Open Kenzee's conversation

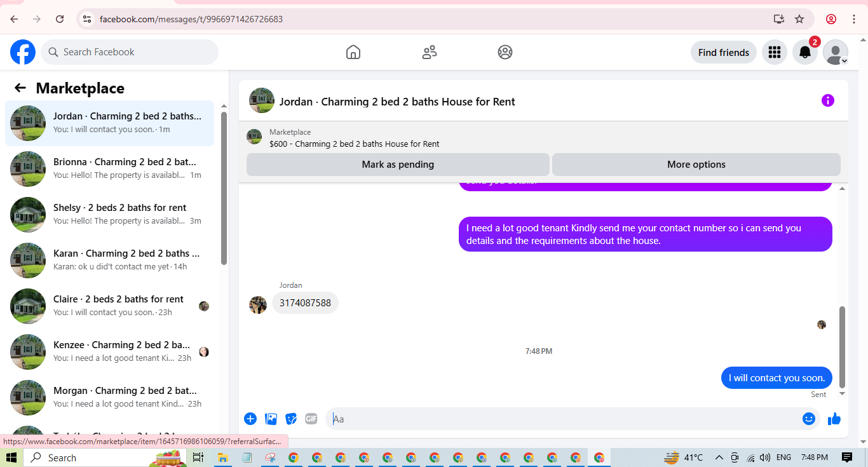109,352
